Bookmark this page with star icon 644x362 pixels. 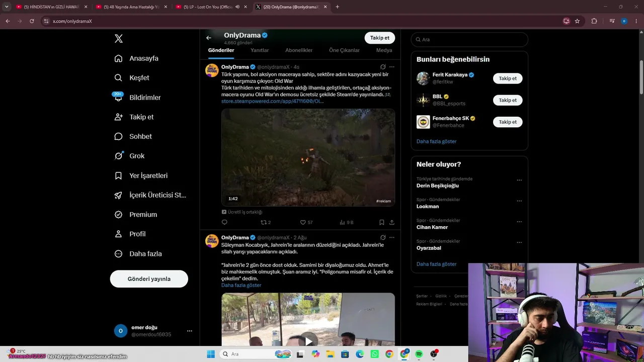[x=577, y=21]
